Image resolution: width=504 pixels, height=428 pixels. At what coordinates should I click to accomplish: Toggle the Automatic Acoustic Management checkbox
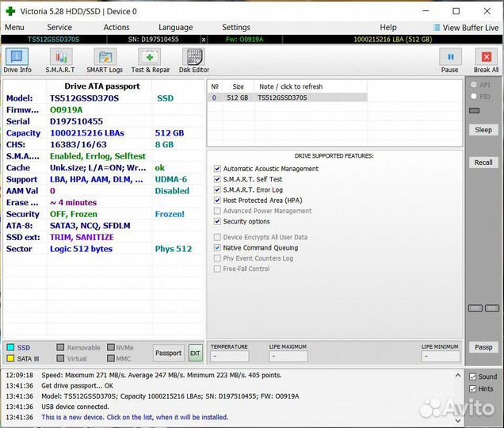[217, 169]
